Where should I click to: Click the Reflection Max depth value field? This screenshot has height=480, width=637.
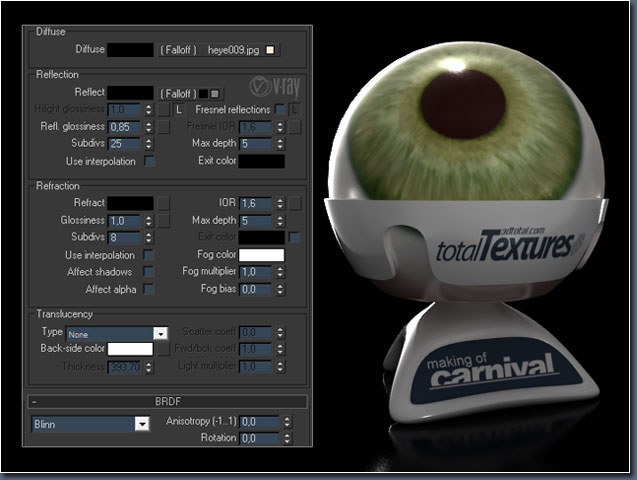point(256,144)
